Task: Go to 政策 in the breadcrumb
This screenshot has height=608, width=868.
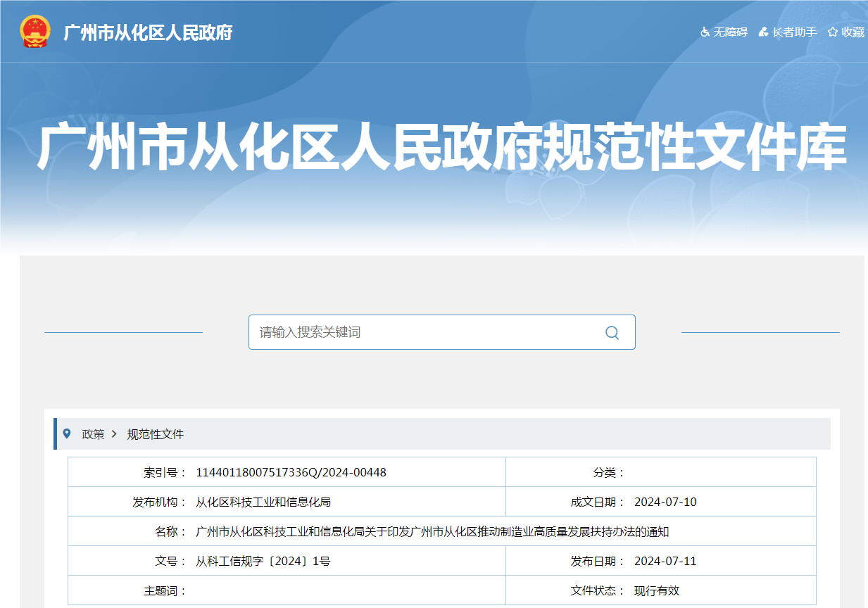Action: pos(93,434)
